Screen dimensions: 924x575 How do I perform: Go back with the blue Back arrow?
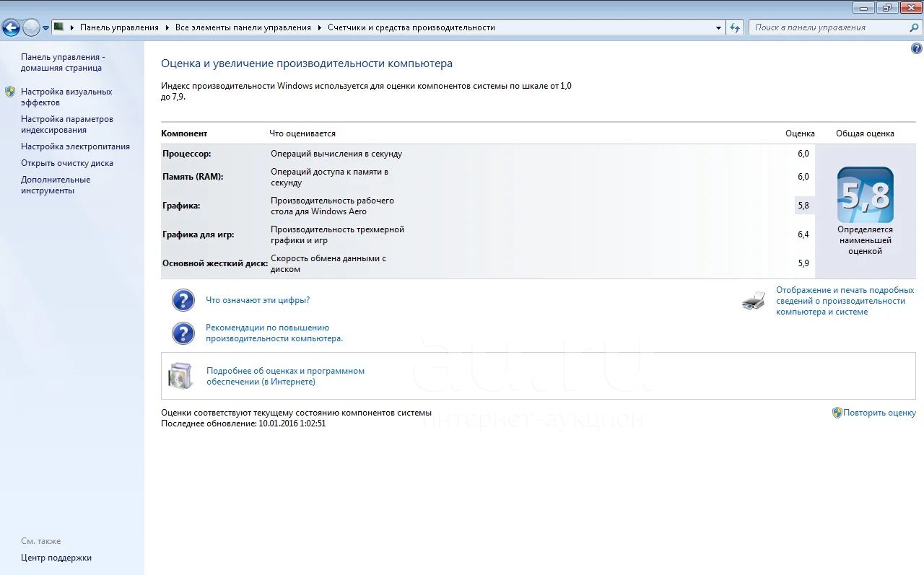point(11,28)
